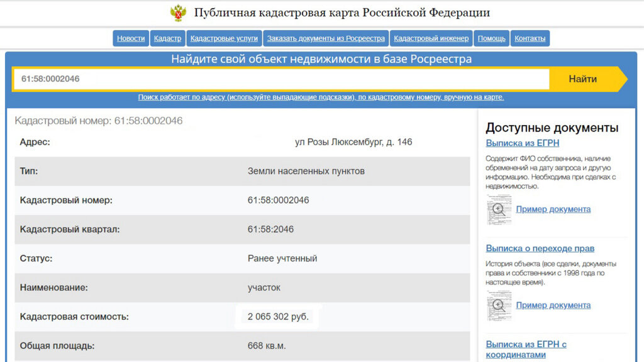Screen dimensions: 644x362
Task: Click the Кадастровая стоимость: label
Action: (x=74, y=317)
